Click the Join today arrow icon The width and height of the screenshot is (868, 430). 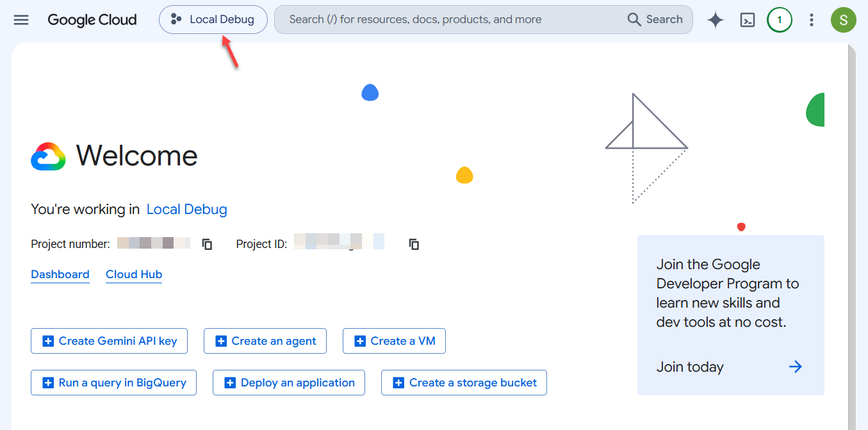click(795, 367)
